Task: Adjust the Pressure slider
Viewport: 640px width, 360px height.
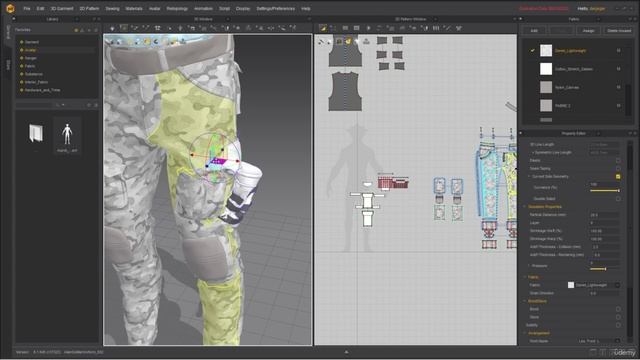Action: click(605, 269)
